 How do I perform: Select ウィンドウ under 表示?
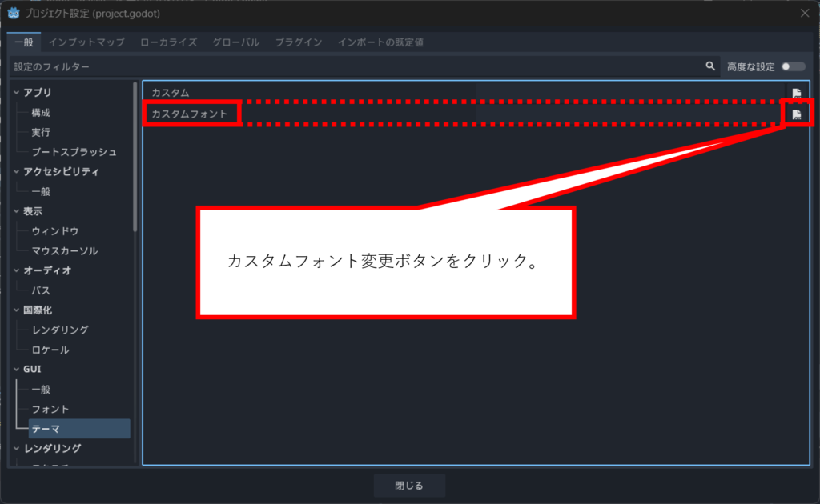pos(54,231)
